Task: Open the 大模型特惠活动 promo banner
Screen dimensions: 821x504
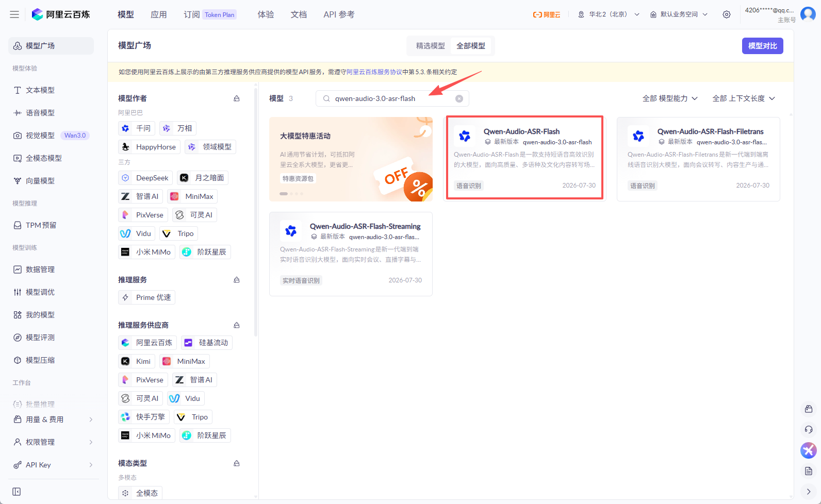Action: pos(351,159)
